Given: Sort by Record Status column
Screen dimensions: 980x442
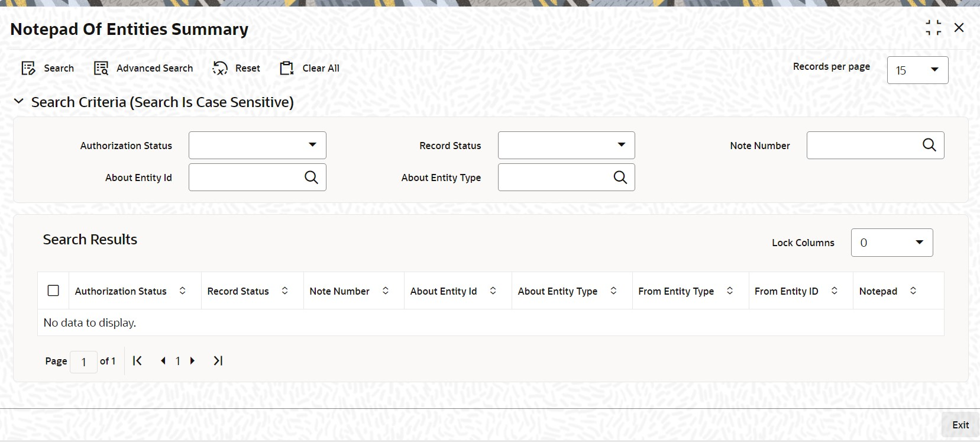Looking at the screenshot, I should point(285,291).
